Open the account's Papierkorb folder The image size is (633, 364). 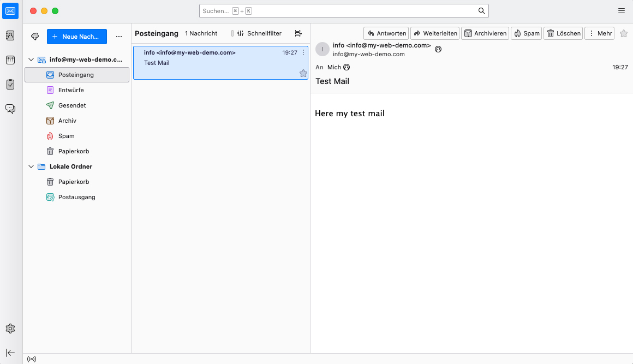coord(77,151)
